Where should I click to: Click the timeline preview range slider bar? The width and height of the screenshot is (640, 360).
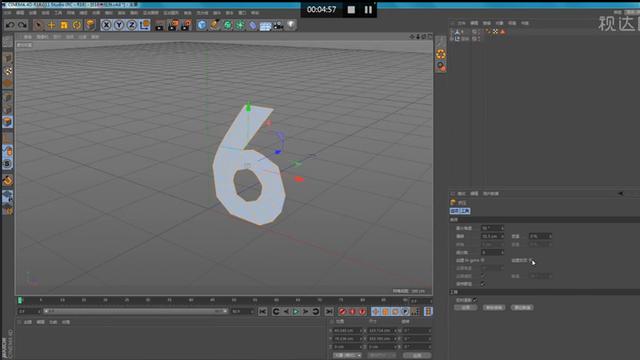pyautogui.click(x=136, y=311)
